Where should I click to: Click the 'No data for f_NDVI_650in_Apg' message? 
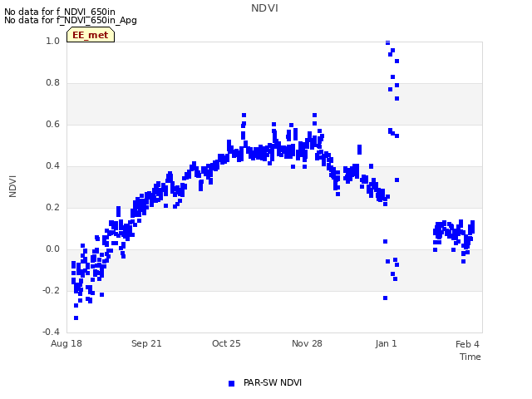point(71,20)
